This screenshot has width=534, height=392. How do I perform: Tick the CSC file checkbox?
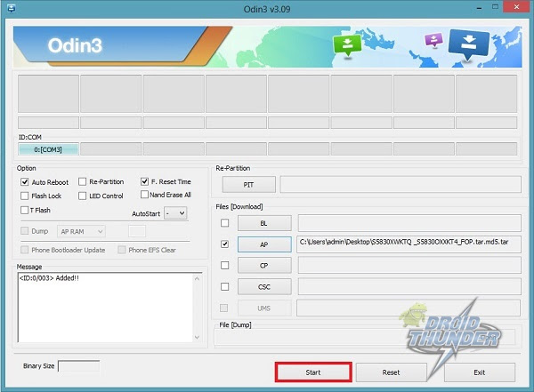(x=225, y=286)
